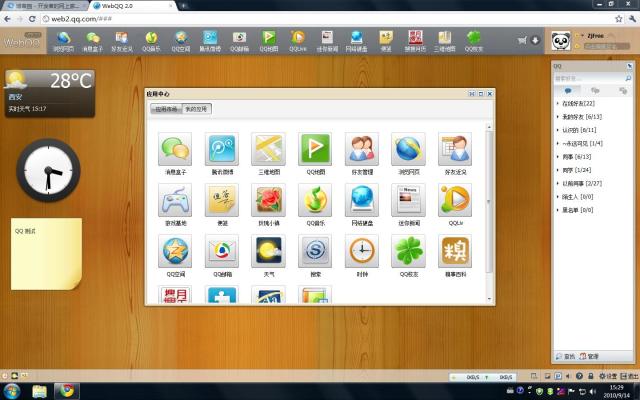
Task: Open 设置 settings in bottom status bar
Action: [x=608, y=376]
